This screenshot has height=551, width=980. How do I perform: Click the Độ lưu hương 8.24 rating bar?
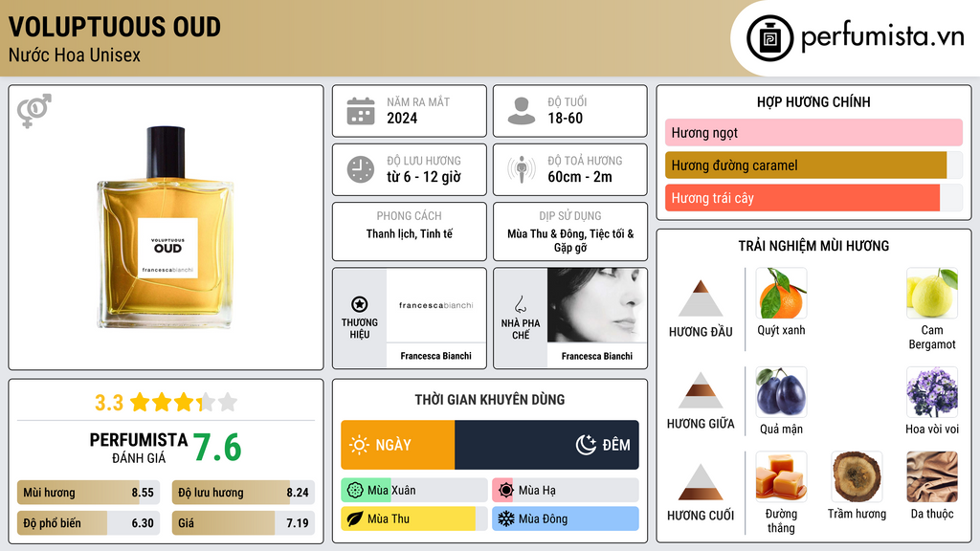[243, 493]
